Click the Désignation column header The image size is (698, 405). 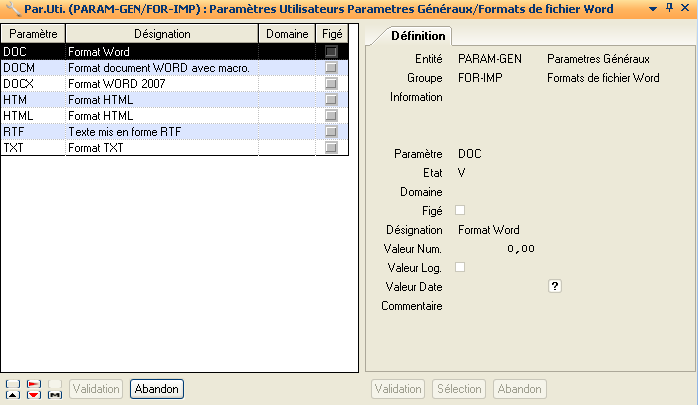(161, 34)
